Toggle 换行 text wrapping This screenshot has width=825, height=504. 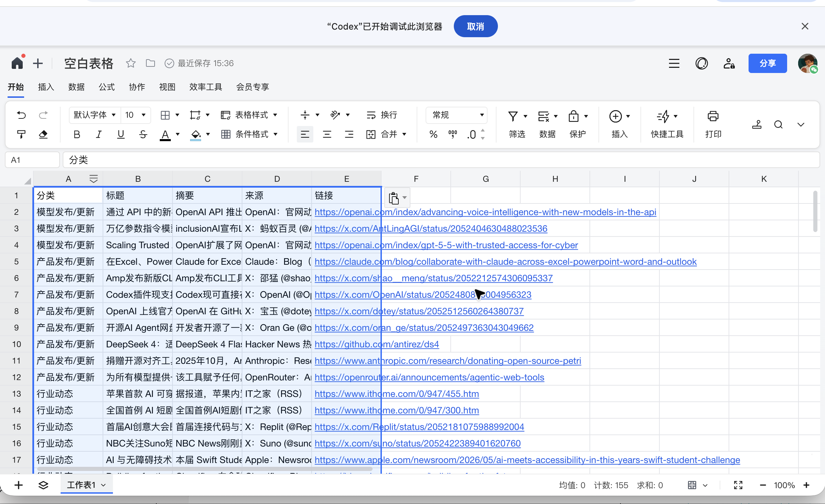pyautogui.click(x=382, y=115)
